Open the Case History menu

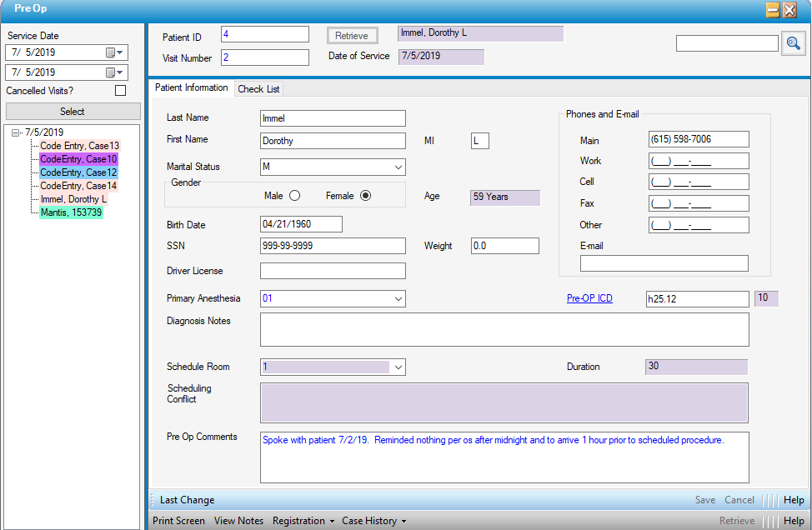point(373,521)
